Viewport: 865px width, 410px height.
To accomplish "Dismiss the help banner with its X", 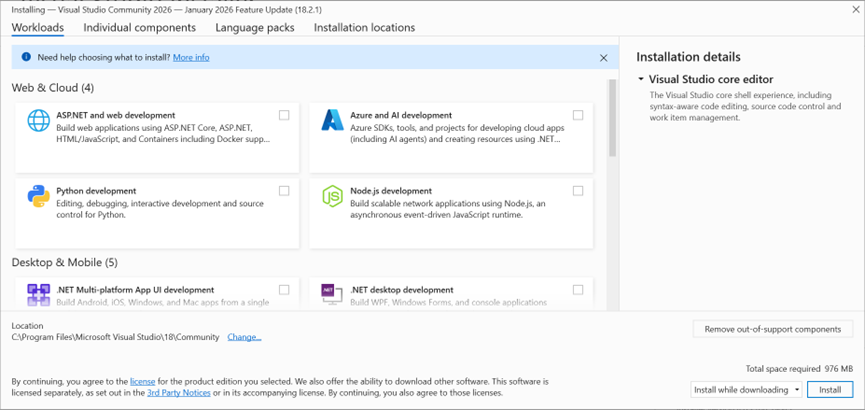I will click(x=604, y=58).
